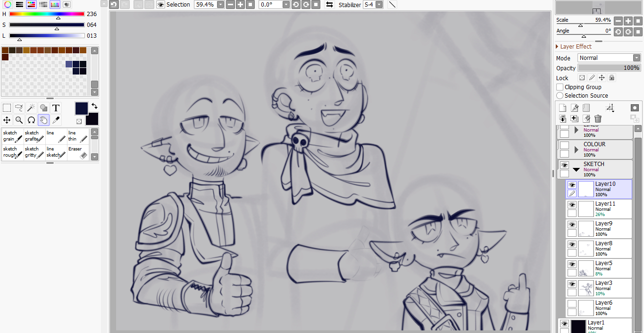Delete layer using the trash can icon
Image resolution: width=644 pixels, height=333 pixels.
(x=598, y=119)
